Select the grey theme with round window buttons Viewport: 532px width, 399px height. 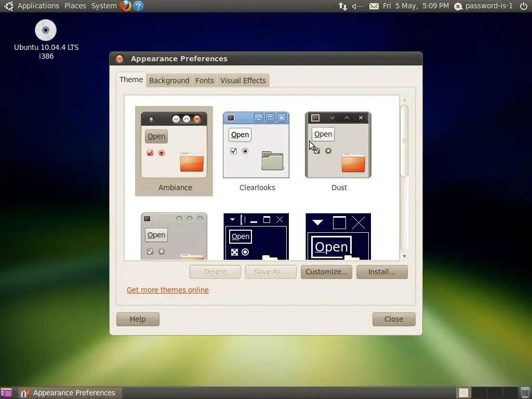(x=174, y=236)
